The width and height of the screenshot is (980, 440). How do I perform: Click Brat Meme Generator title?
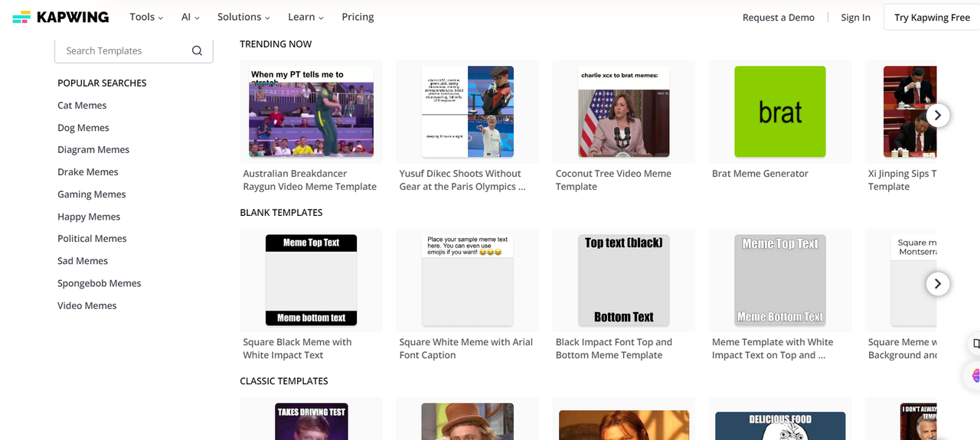(760, 174)
